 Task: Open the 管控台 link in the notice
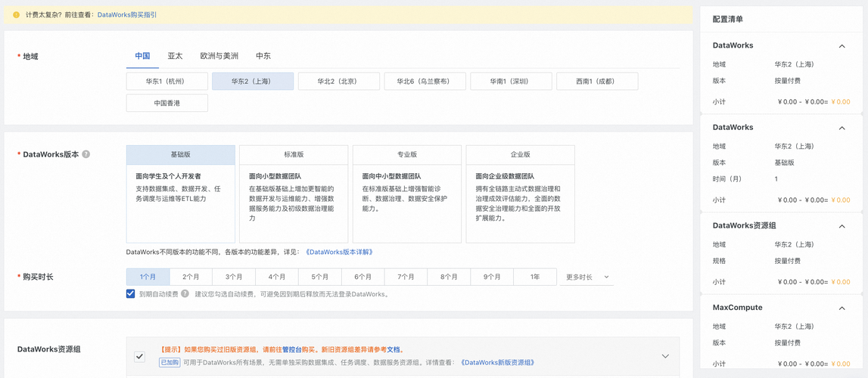292,350
